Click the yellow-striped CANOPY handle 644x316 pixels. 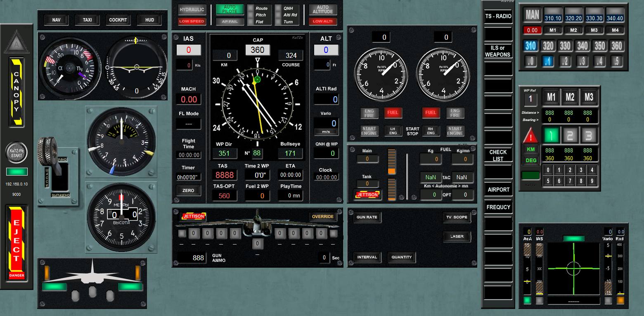(x=17, y=92)
